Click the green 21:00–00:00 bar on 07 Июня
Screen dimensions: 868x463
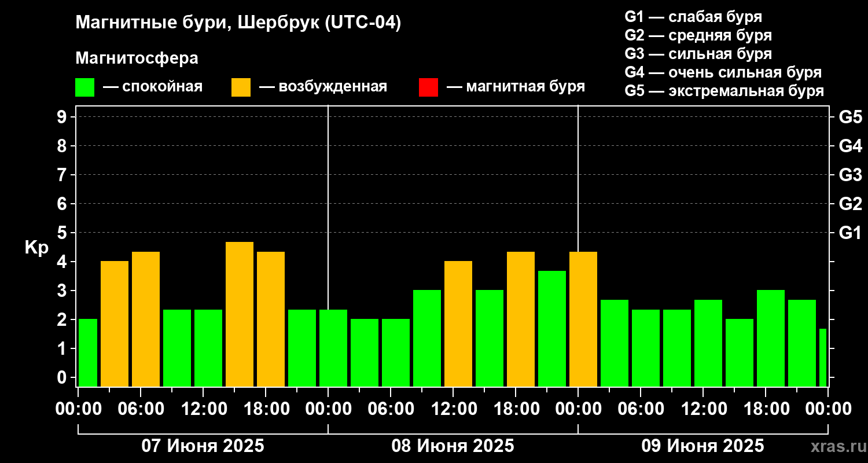click(302, 348)
